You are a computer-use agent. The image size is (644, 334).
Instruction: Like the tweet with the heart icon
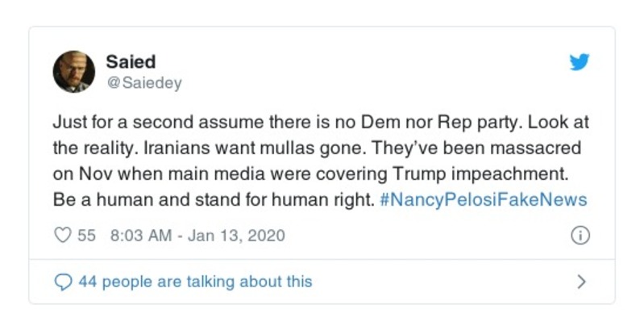pos(62,236)
